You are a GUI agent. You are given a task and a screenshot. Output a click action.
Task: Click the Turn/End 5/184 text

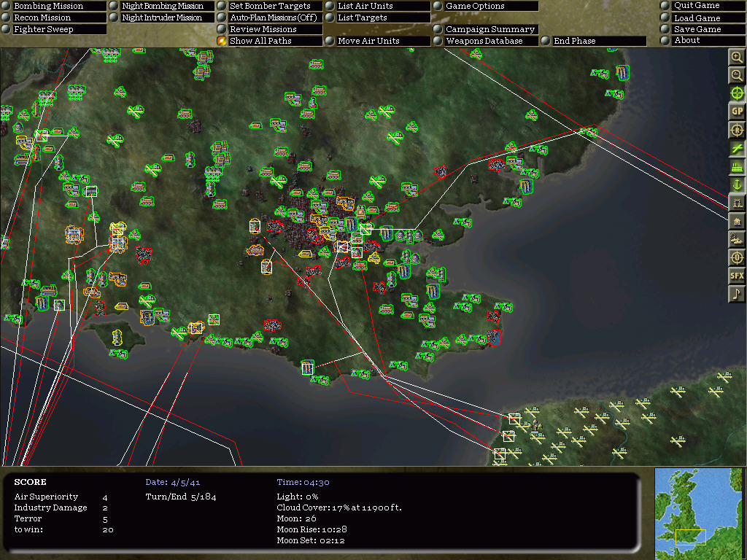point(181,497)
